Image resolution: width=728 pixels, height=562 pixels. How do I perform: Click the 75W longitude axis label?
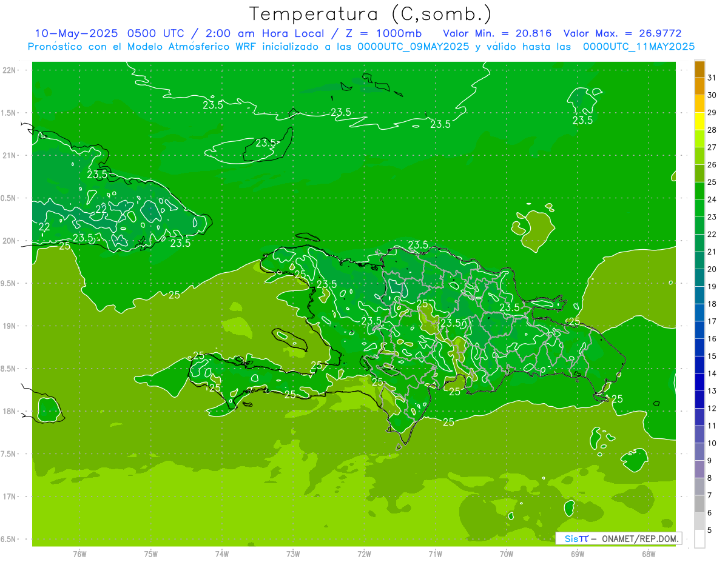point(151,554)
